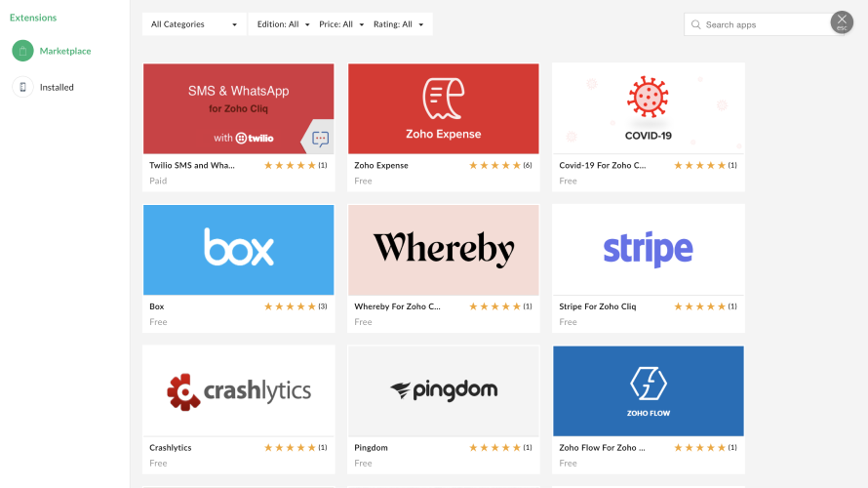The image size is (868, 488).
Task: Click the Pingdom title text
Action: click(371, 448)
